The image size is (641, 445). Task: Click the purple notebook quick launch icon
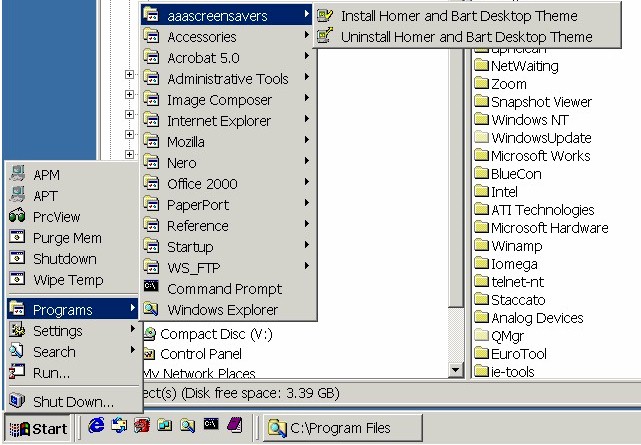click(235, 425)
